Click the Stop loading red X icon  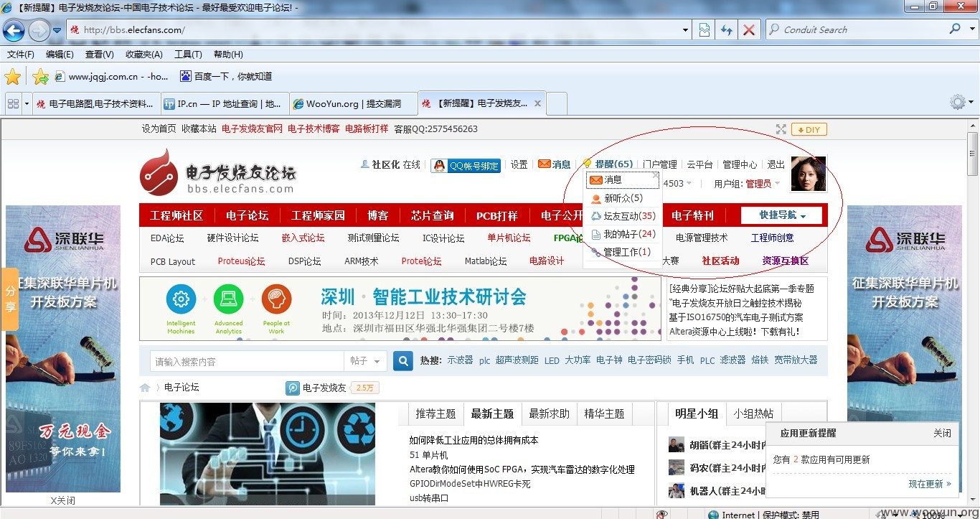tap(748, 30)
